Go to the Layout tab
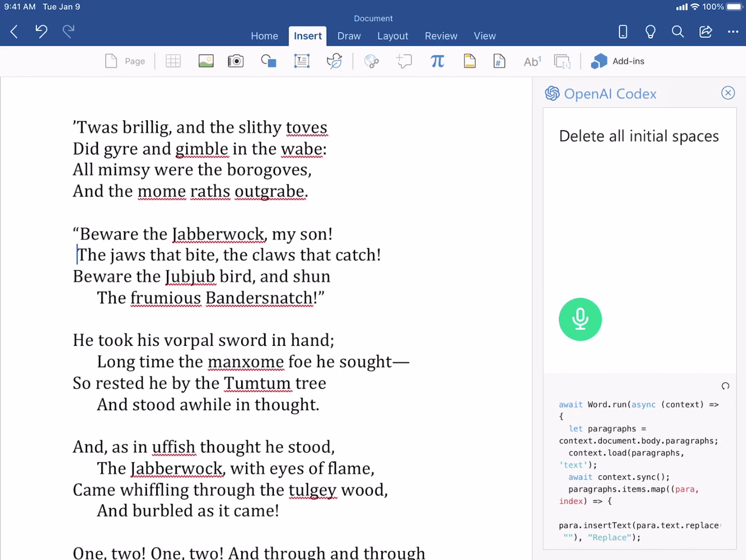The height and width of the screenshot is (560, 746). click(x=392, y=36)
